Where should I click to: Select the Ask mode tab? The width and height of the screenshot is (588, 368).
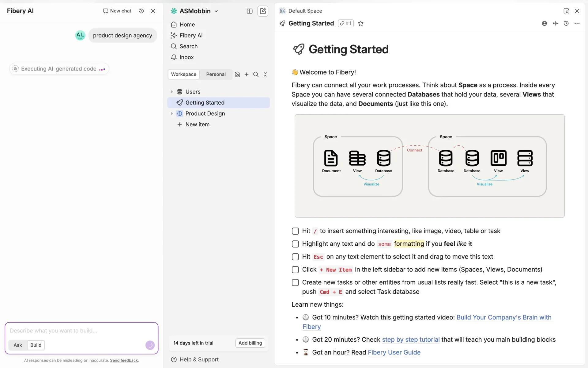(18, 345)
